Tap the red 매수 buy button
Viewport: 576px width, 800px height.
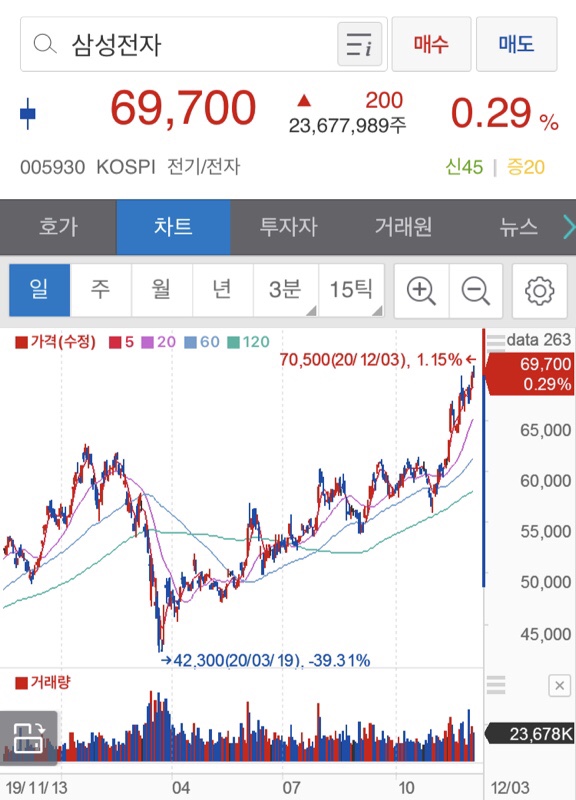431,44
